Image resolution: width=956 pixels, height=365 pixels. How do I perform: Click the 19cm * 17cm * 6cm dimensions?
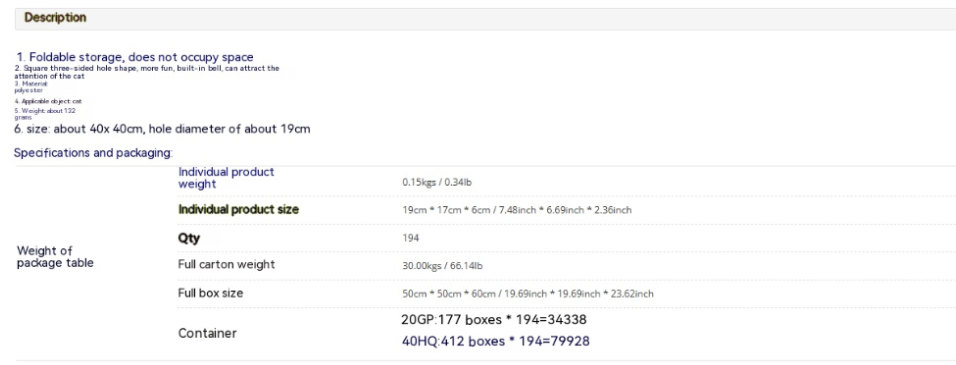(516, 210)
